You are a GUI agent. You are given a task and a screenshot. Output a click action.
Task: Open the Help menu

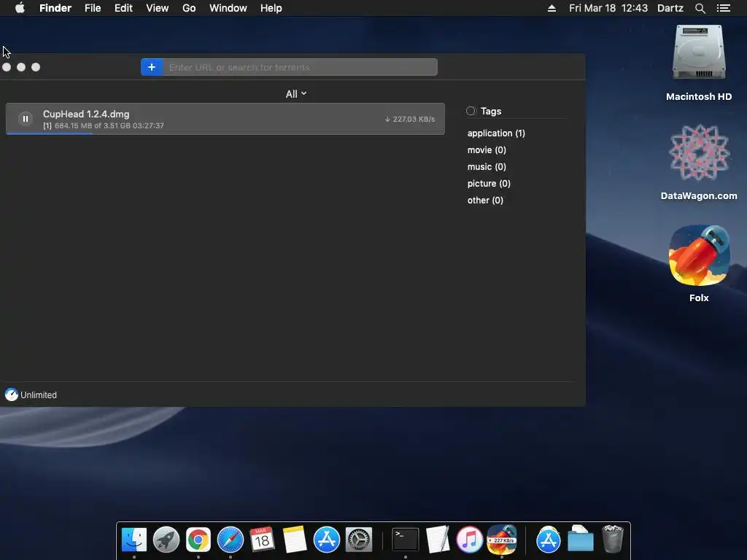coord(271,8)
